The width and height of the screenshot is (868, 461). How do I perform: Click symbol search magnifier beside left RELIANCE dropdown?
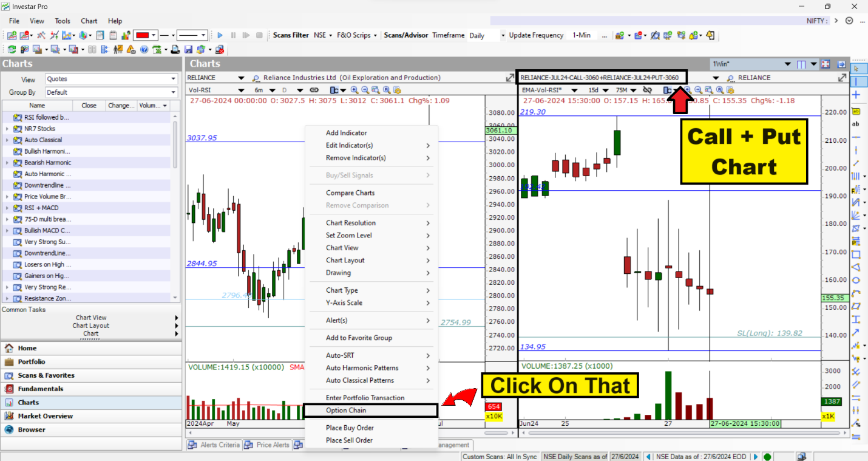tap(256, 78)
